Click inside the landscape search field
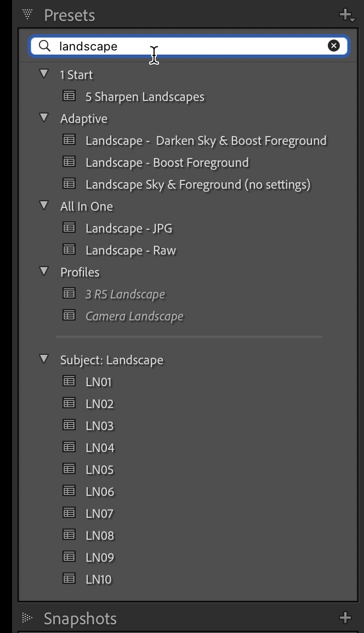 click(192, 46)
